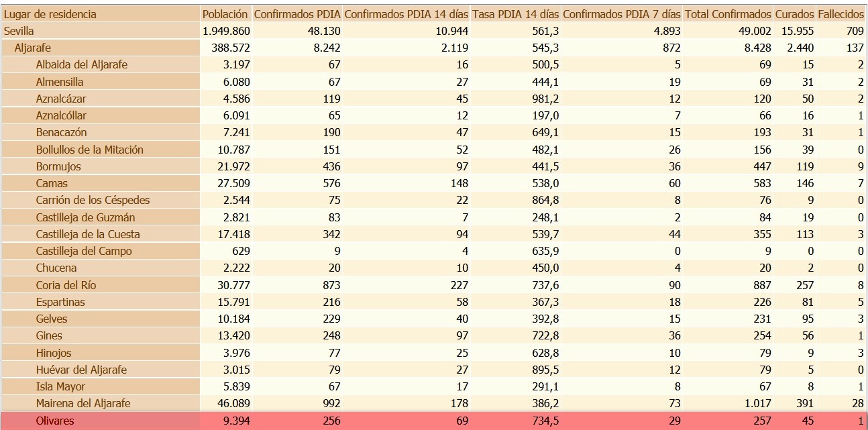The image size is (868, 430).
Task: Click the Aznalcázar municipality label
Action: (61, 99)
